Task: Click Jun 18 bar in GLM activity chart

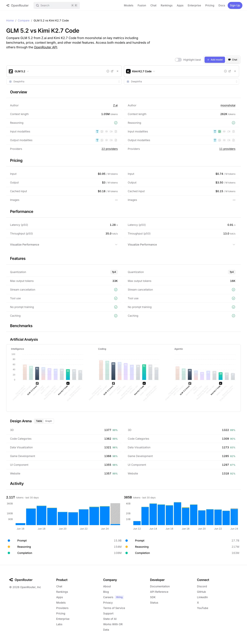Action: tap(42, 515)
